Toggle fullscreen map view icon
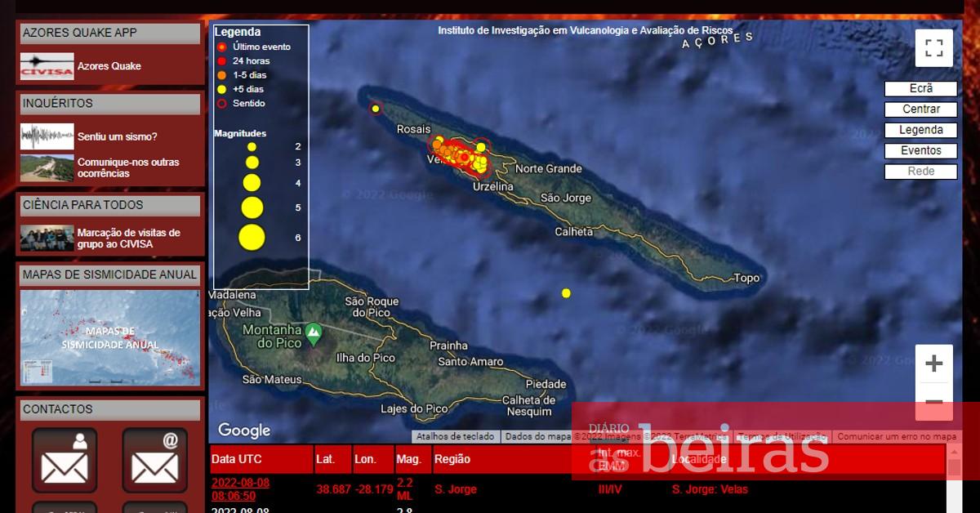 933,47
